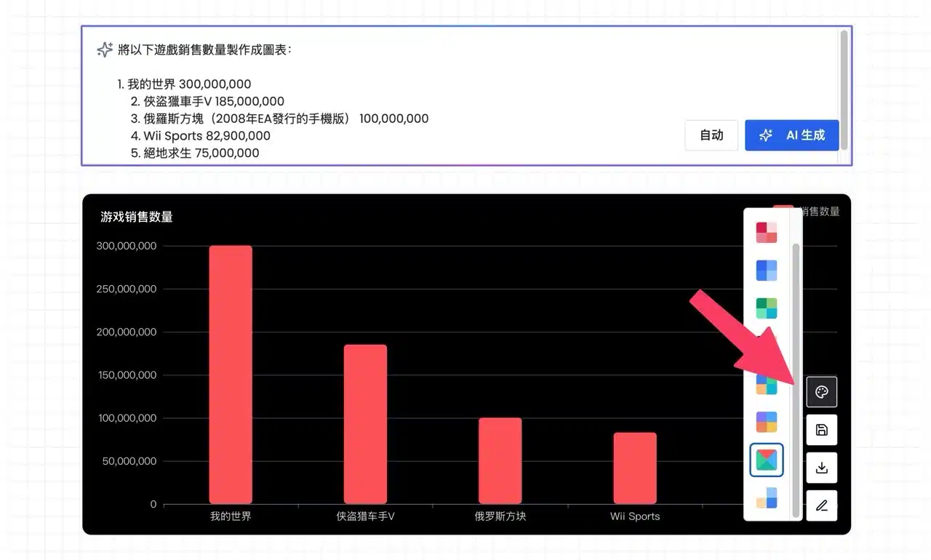Click the save chart floppy disk icon
This screenshot has height=560, width=931.
[x=821, y=430]
